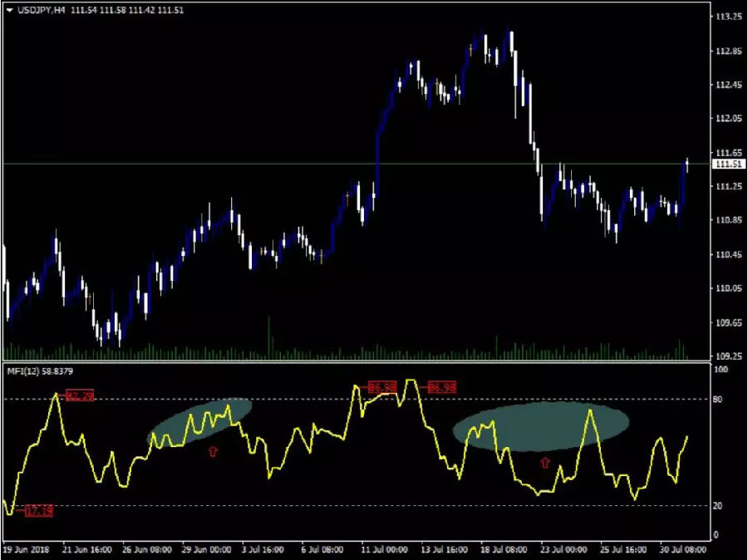
Task: Click the 19 Jun 2018 date label
Action: (26, 549)
